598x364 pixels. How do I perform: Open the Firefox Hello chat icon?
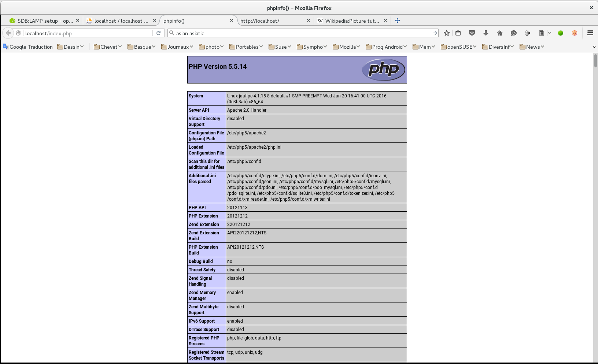pyautogui.click(x=514, y=33)
